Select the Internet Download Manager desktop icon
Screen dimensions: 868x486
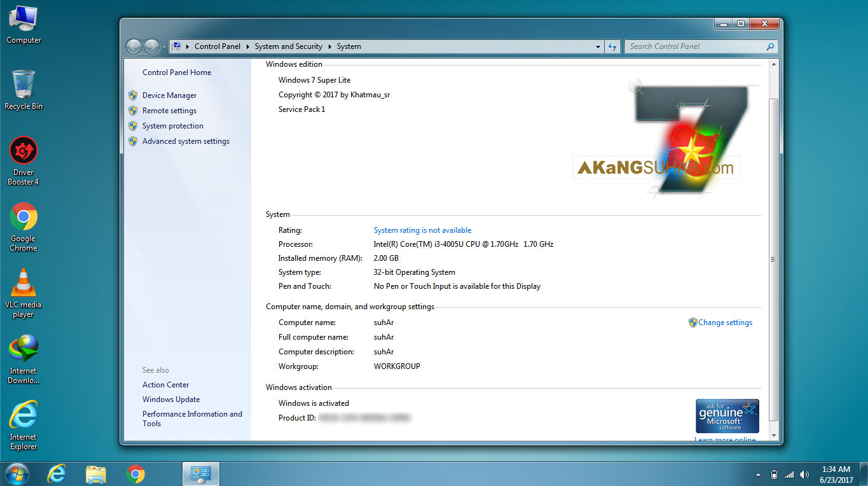(23, 359)
